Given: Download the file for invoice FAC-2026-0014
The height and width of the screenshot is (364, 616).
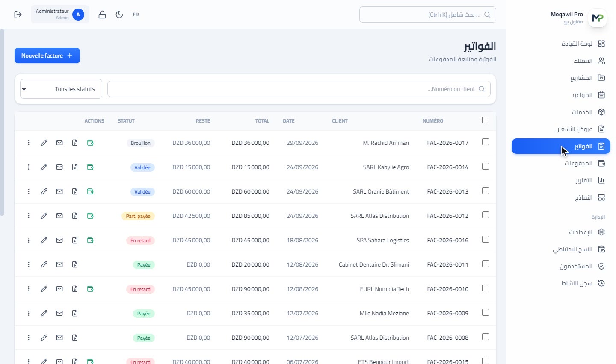Looking at the screenshot, I should coord(75,167).
